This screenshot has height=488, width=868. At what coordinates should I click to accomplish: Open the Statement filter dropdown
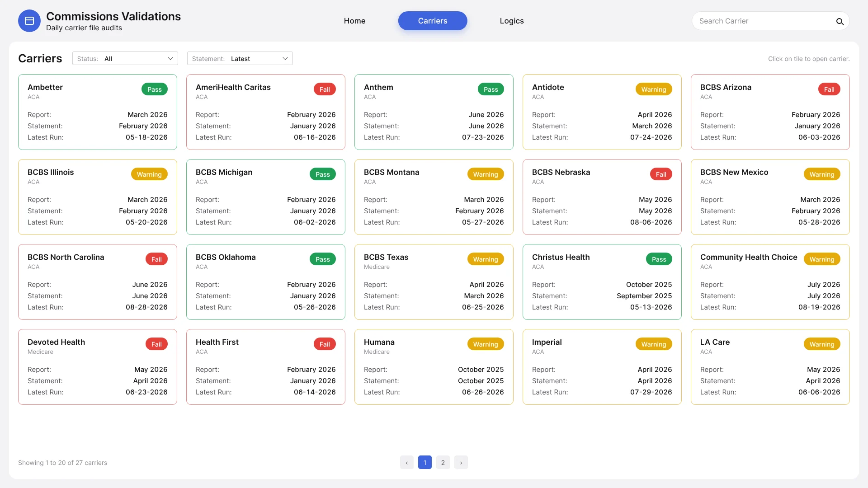[240, 58]
